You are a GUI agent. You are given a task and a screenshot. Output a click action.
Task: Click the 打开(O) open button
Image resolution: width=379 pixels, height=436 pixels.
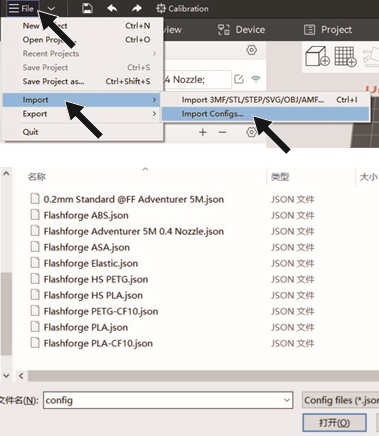[334, 423]
